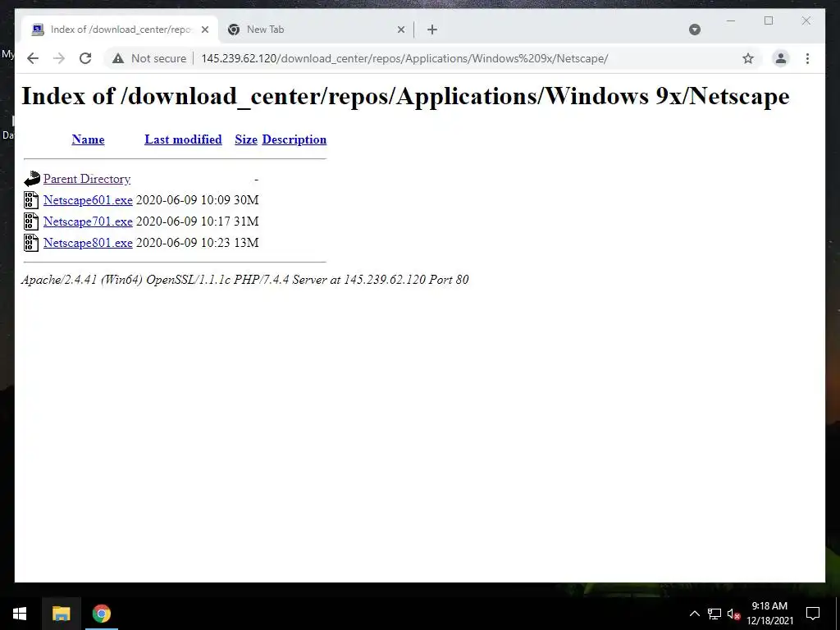
Task: Click the Chrome taskbar icon
Action: [x=101, y=614]
